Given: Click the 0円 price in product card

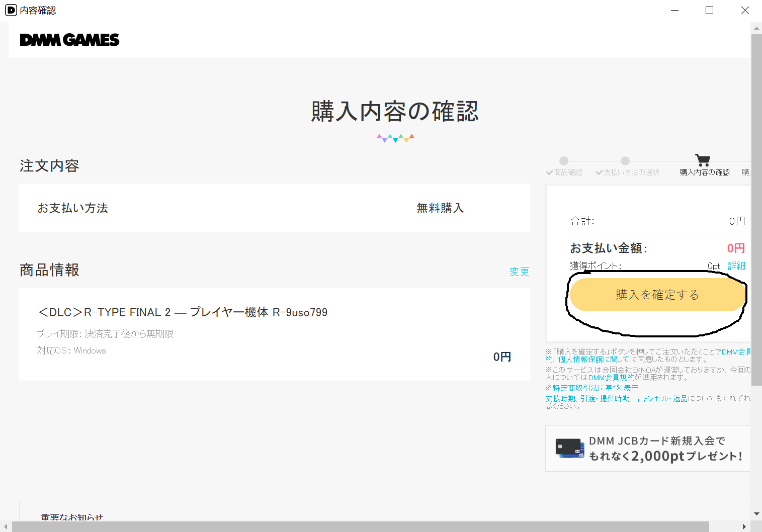Looking at the screenshot, I should point(502,357).
